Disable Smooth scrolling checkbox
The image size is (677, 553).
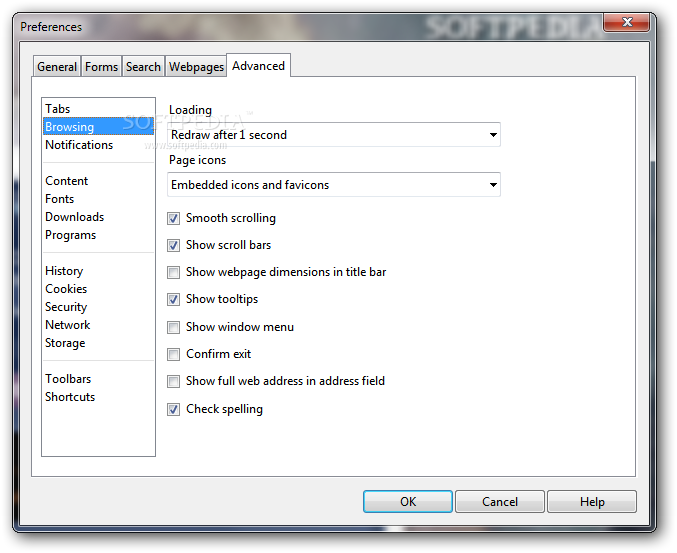click(x=174, y=218)
